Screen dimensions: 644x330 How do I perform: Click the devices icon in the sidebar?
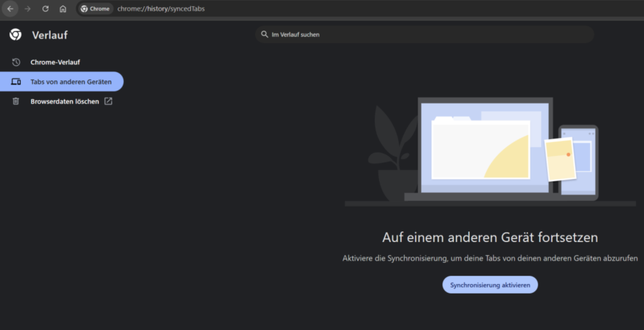click(16, 82)
